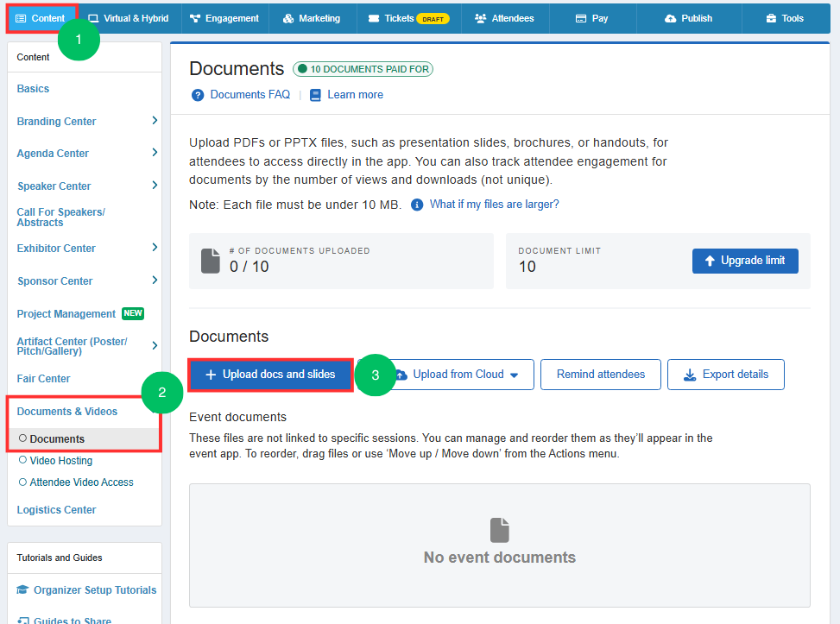Open the 'What if my files are larger?' link
The height and width of the screenshot is (624, 840).
pos(494,205)
